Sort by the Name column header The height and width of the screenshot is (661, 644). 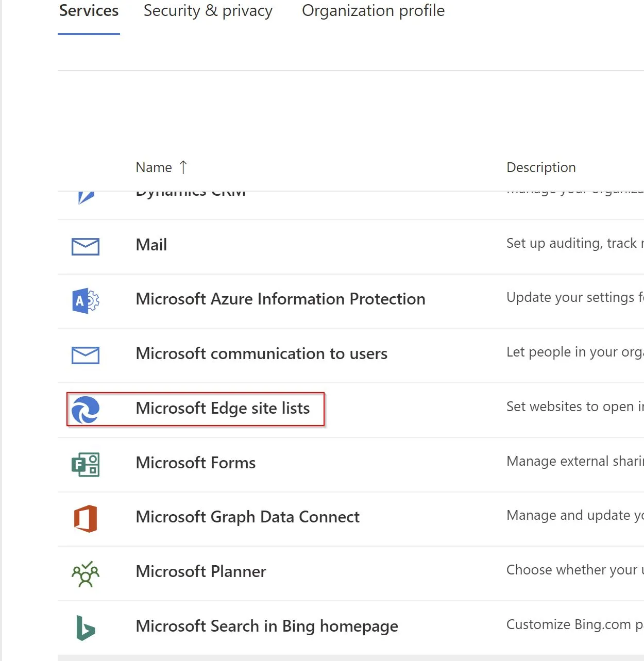(x=154, y=167)
